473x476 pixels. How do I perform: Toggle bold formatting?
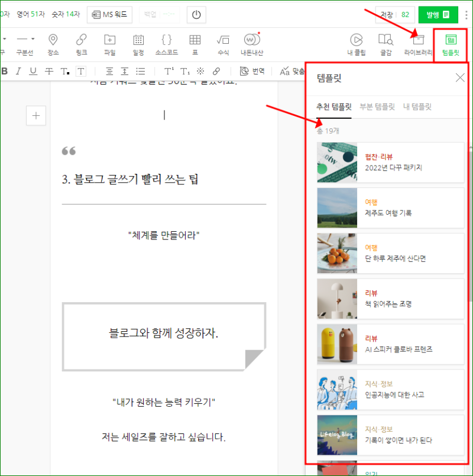point(4,71)
